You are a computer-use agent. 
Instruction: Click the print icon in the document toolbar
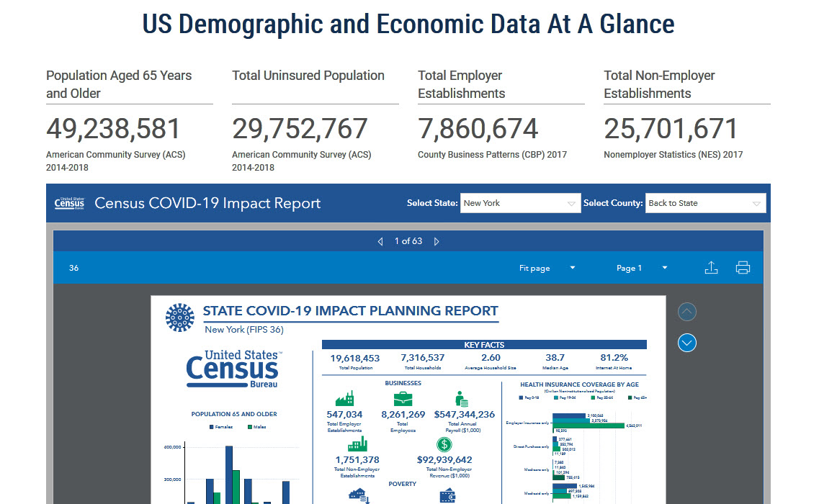pyautogui.click(x=743, y=267)
